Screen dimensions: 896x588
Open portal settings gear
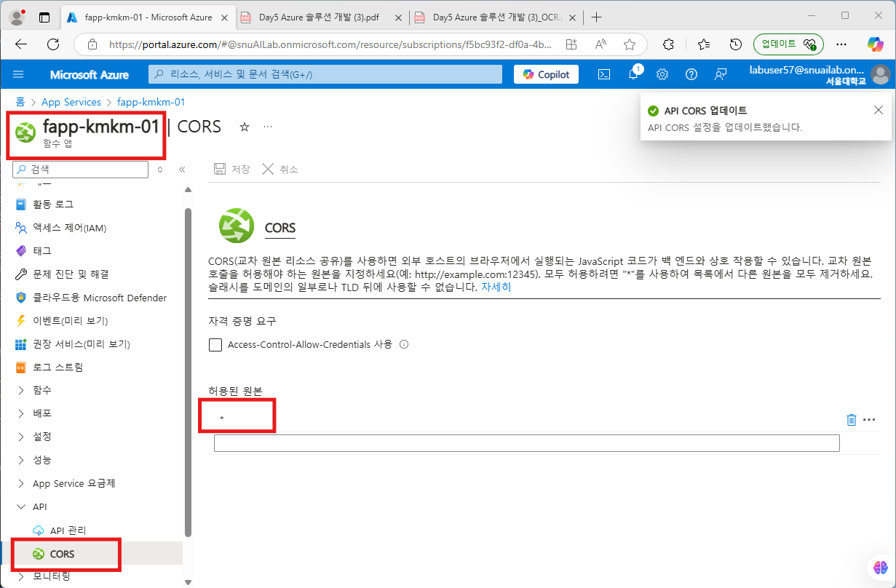(x=662, y=74)
